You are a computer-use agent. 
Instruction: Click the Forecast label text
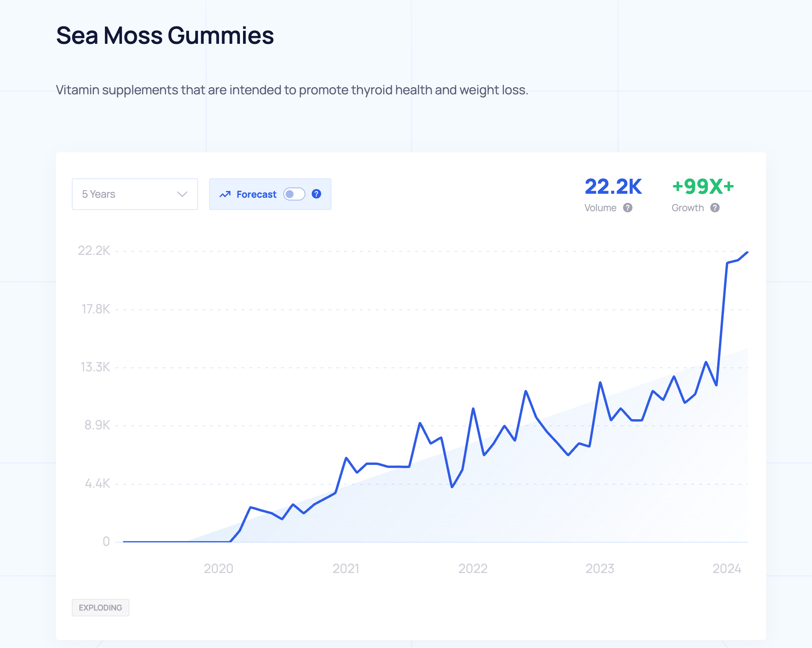256,194
